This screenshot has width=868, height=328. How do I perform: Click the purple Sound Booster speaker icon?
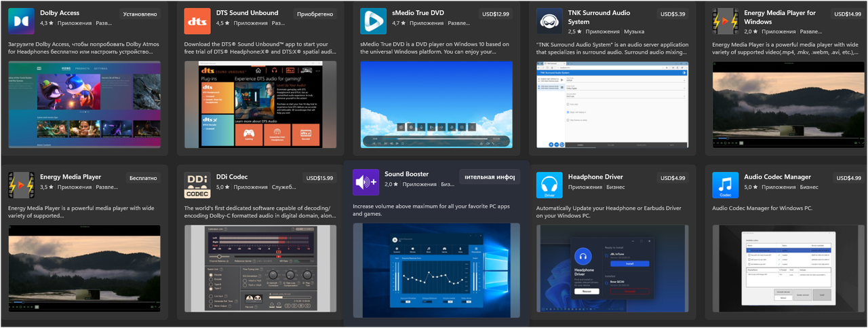(x=366, y=182)
